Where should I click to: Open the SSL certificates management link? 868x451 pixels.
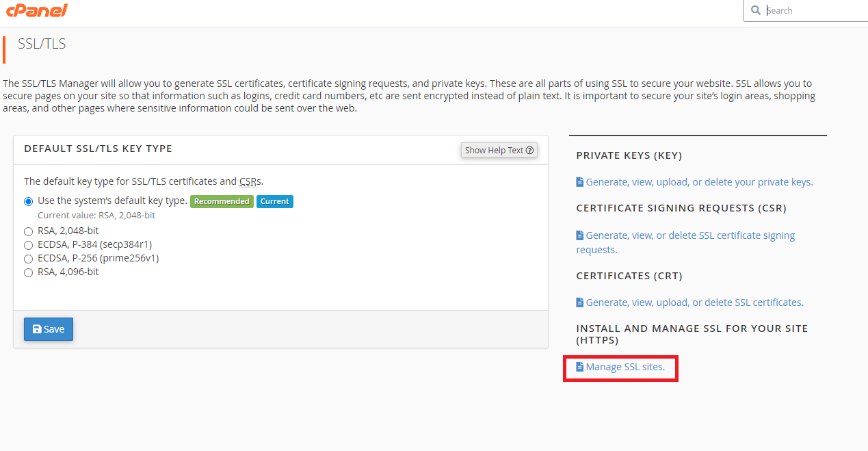[x=694, y=302]
